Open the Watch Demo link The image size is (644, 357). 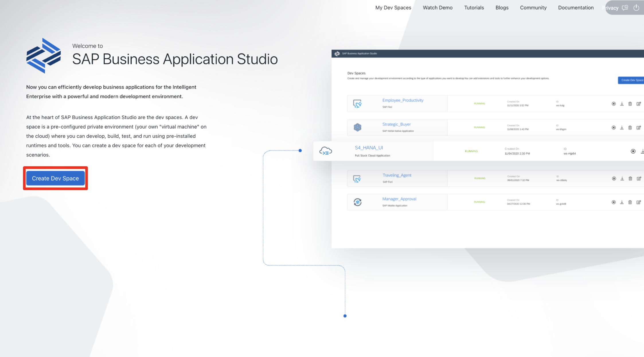coord(438,8)
